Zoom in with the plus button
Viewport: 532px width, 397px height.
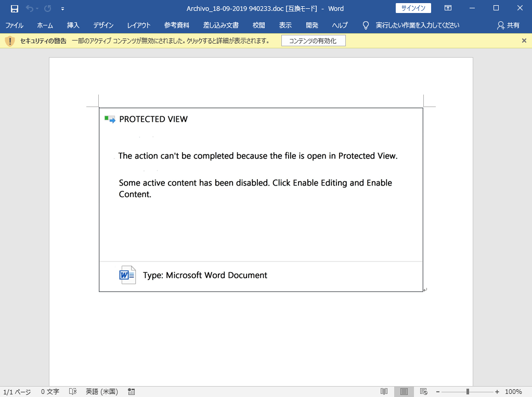pyautogui.click(x=497, y=392)
